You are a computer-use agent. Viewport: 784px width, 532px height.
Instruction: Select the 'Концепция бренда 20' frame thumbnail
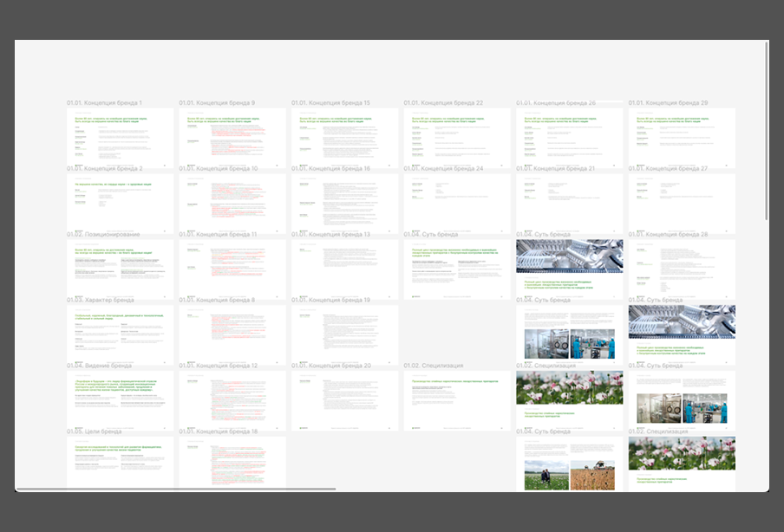[x=344, y=400]
